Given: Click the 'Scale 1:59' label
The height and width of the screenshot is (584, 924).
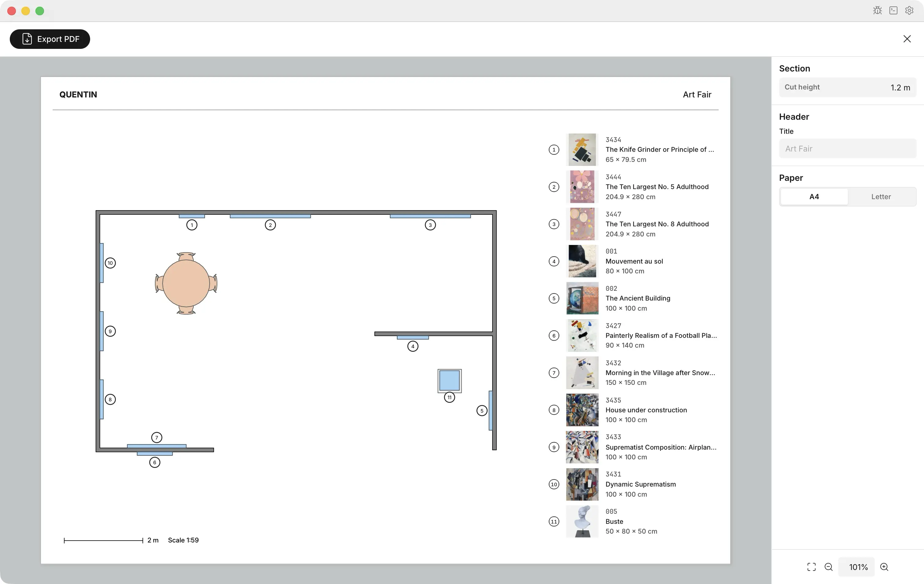Looking at the screenshot, I should tap(183, 540).
